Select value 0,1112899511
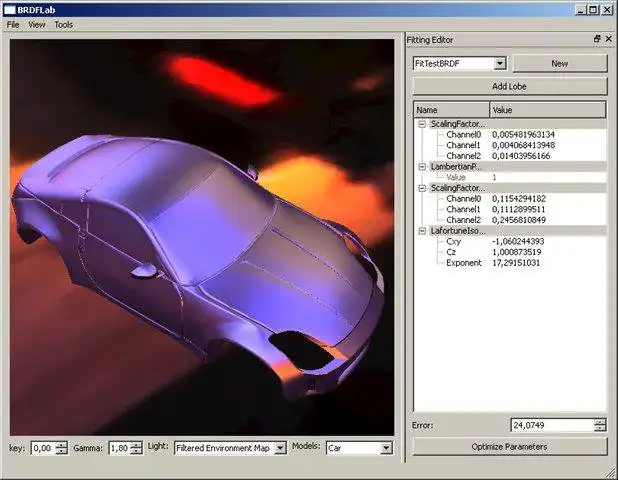The image size is (618, 480). tap(519, 209)
